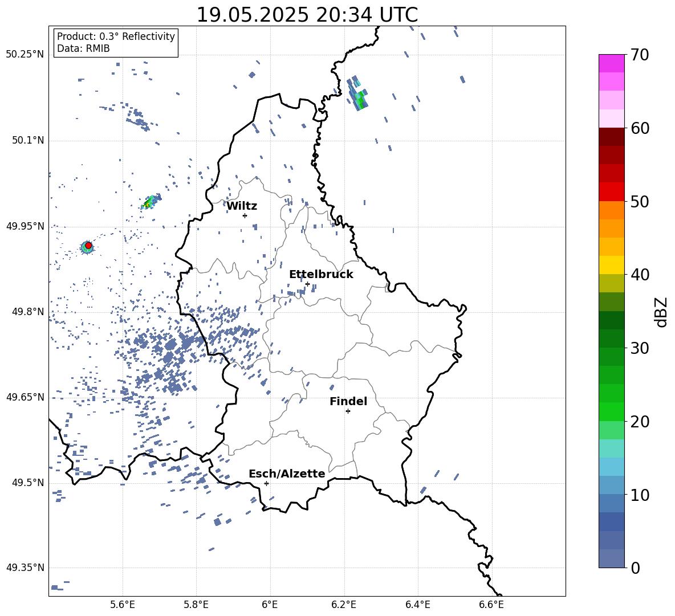This screenshot has height=616, width=675.
Task: Click the Esch/Alzette station cross marker
Action: click(266, 483)
